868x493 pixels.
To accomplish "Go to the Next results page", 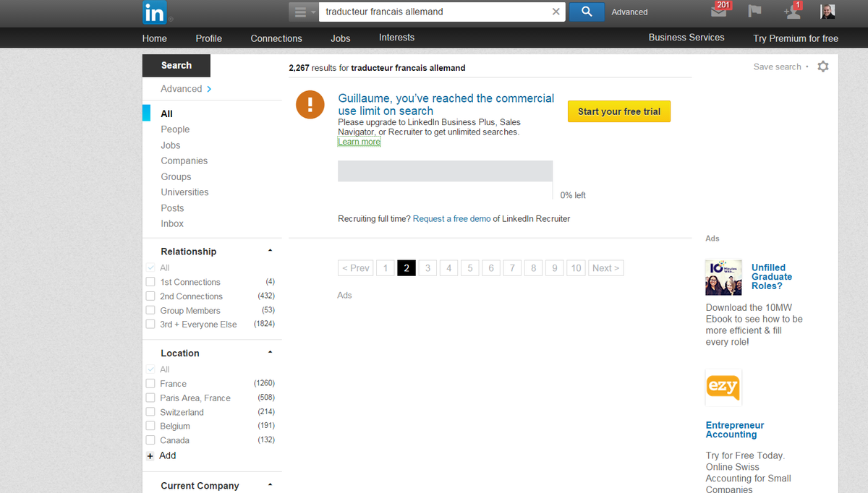I will click(x=606, y=268).
